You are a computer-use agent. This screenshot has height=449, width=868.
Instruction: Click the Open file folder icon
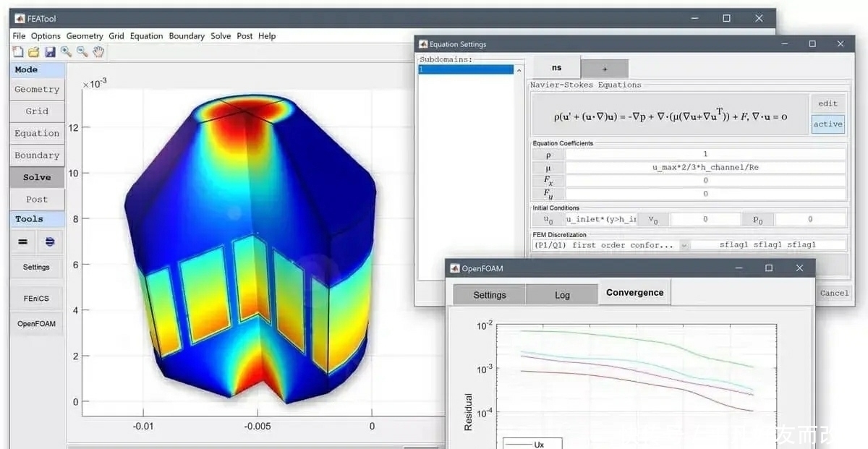click(33, 51)
